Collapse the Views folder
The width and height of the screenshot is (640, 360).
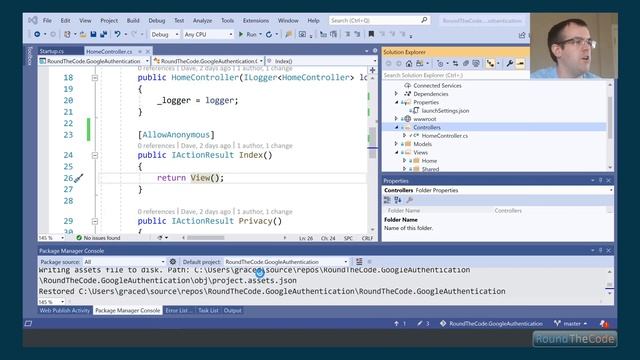[x=396, y=152]
